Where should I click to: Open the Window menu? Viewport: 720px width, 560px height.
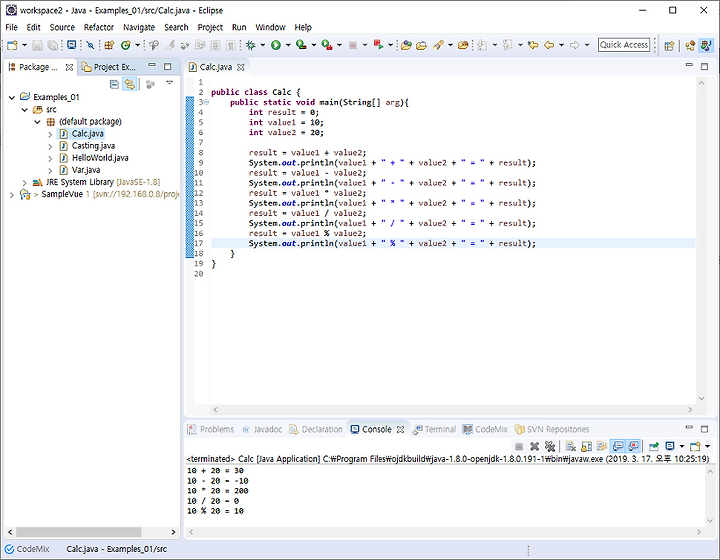coord(270,27)
